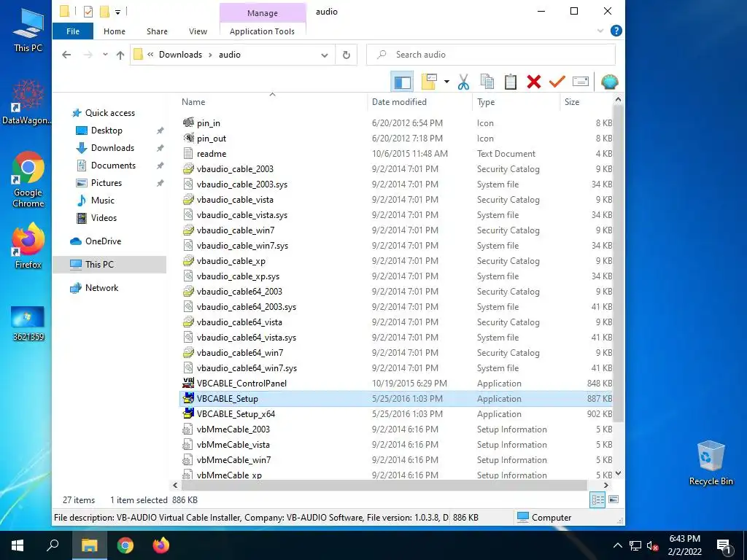Viewport: 747px width, 560px height.
Task: Open Music in the navigation pane
Action: [x=102, y=201]
